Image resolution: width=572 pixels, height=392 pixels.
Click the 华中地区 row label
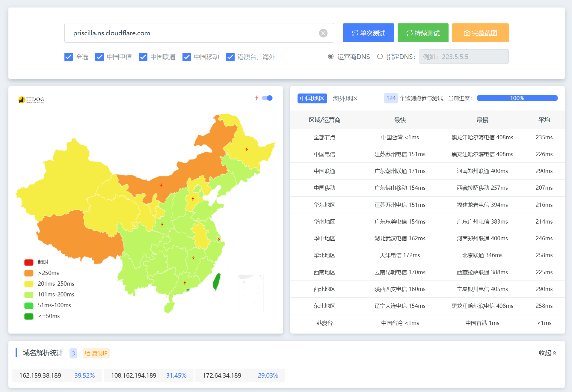click(325, 239)
